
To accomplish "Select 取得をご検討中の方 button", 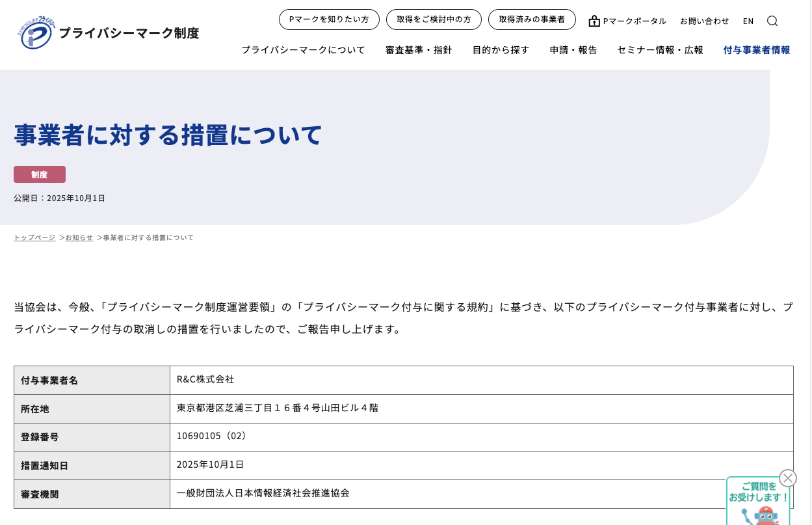I will coord(434,20).
